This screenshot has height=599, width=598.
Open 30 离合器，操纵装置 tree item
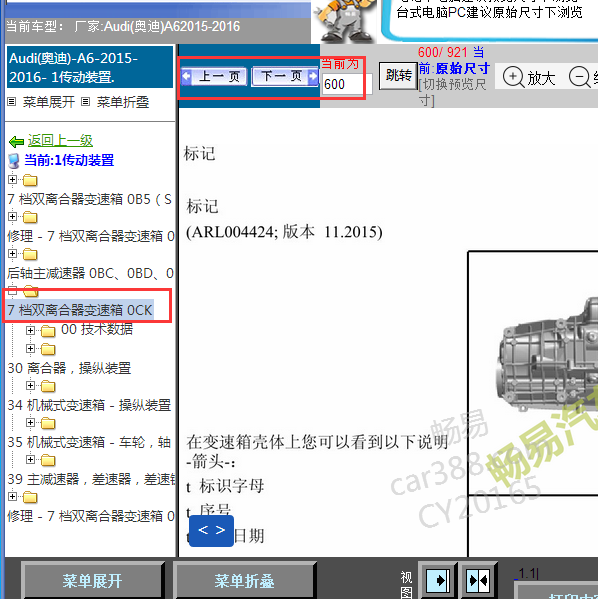click(x=69, y=368)
